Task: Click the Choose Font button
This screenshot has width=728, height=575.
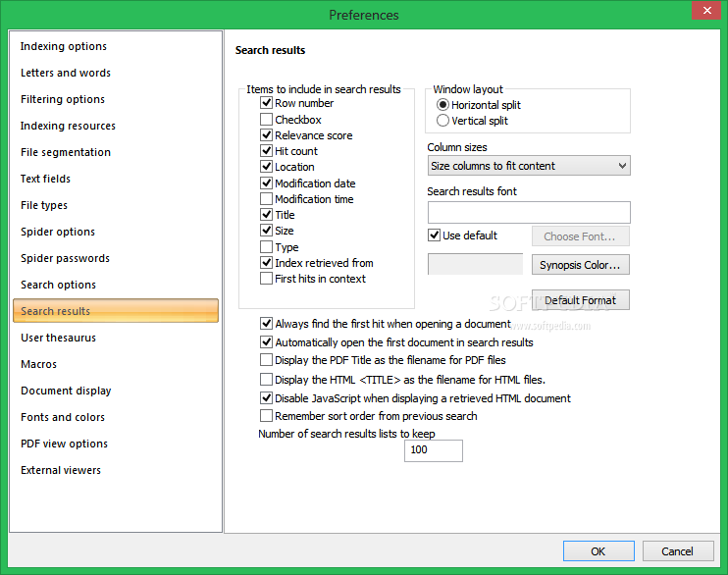Action: [581, 236]
